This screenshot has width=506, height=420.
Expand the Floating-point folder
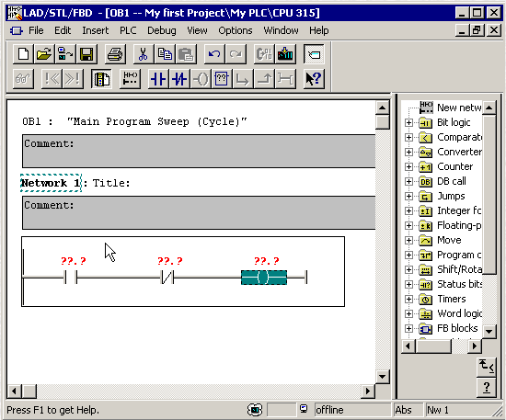tap(408, 226)
